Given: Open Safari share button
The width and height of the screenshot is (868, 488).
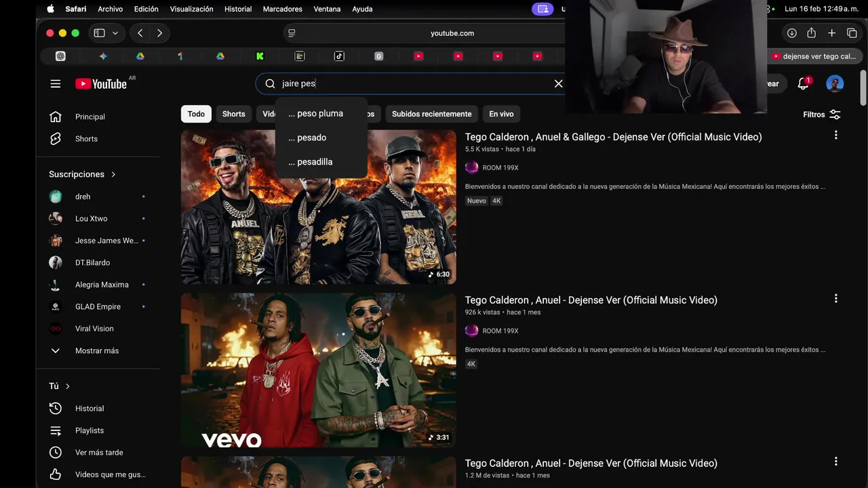Looking at the screenshot, I should [x=811, y=33].
